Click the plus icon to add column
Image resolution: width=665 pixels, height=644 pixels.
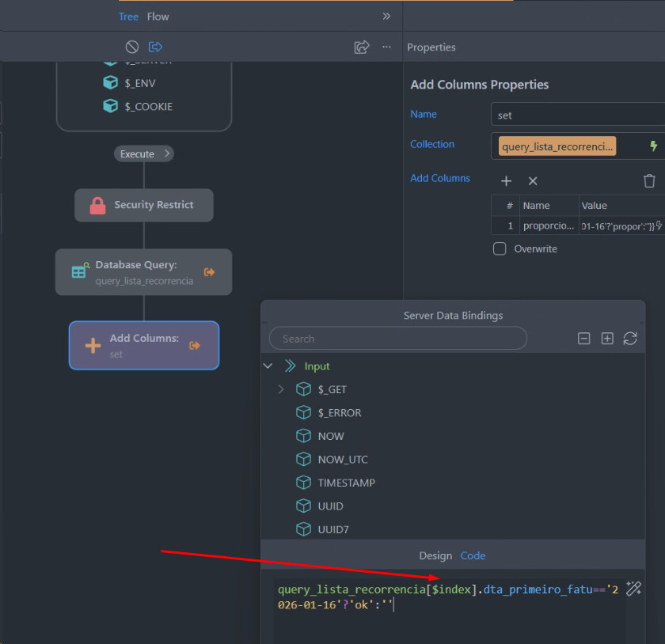tap(507, 181)
